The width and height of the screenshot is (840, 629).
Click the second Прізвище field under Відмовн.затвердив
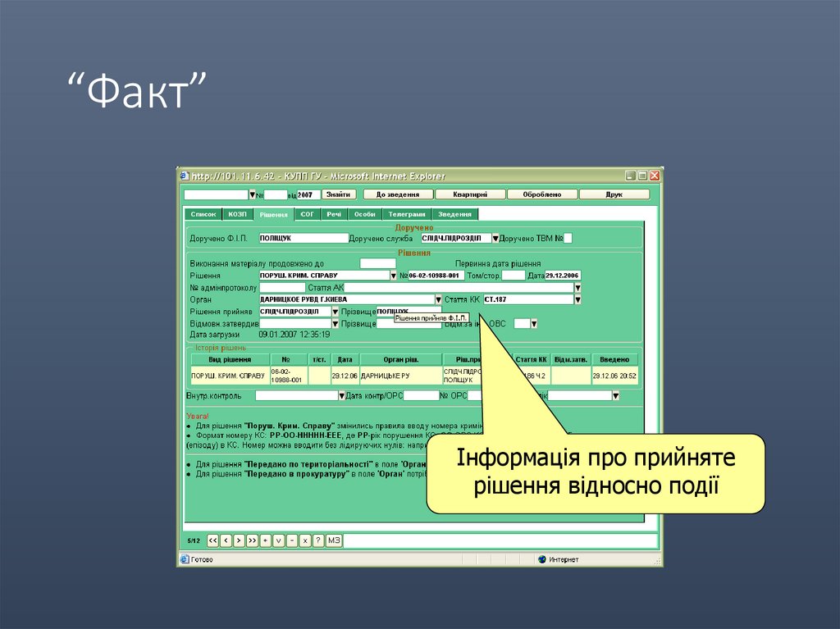point(409,325)
